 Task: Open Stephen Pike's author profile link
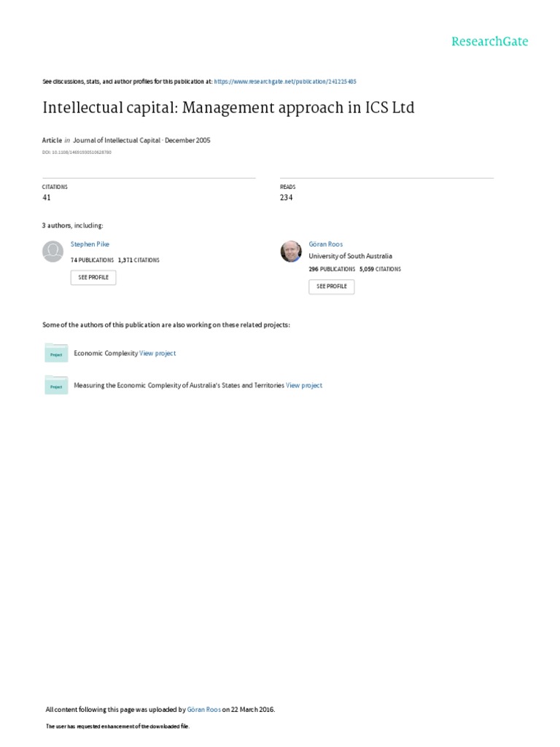coord(90,244)
